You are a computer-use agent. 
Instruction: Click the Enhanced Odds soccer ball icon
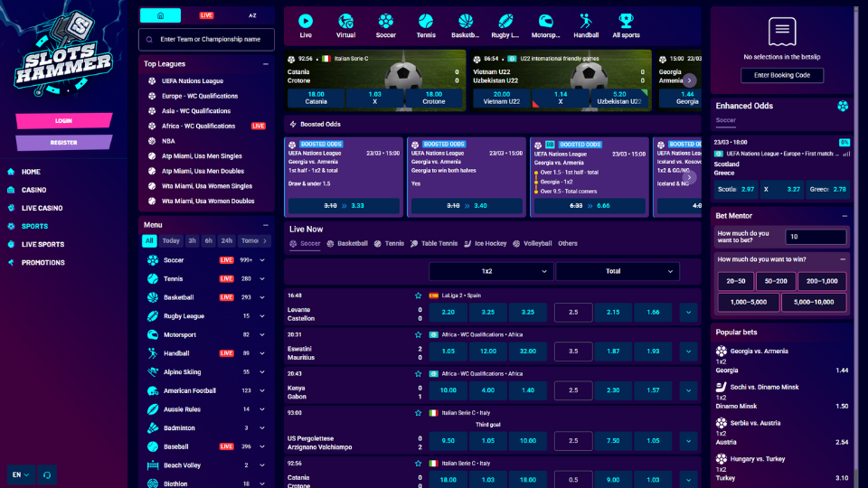tap(843, 106)
